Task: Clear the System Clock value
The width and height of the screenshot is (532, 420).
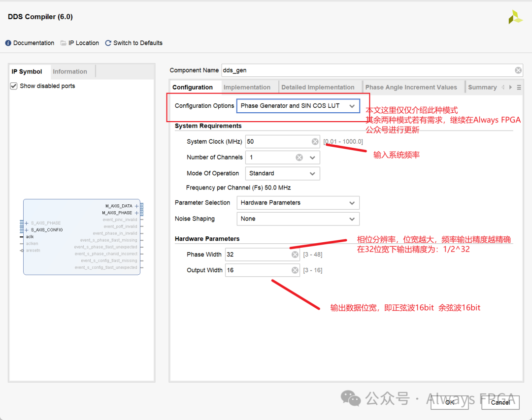Action: 315,141
